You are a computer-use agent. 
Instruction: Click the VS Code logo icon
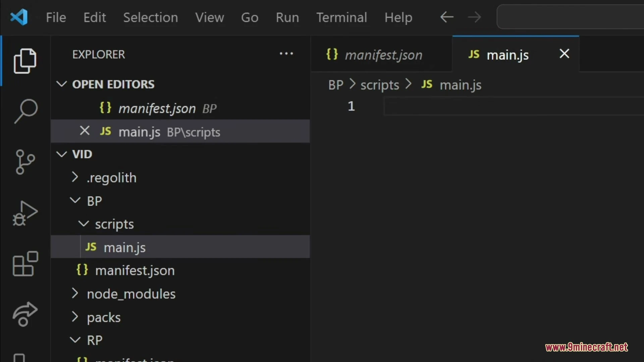pyautogui.click(x=19, y=17)
